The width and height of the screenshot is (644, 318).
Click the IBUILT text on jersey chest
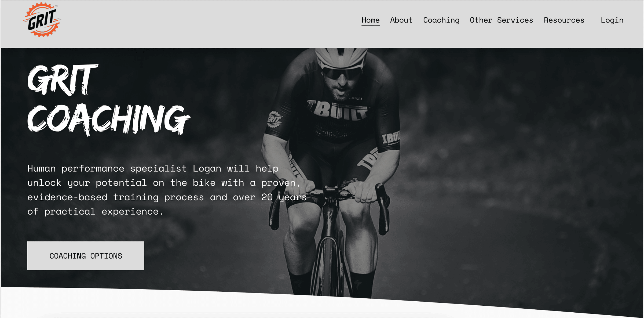(x=338, y=110)
